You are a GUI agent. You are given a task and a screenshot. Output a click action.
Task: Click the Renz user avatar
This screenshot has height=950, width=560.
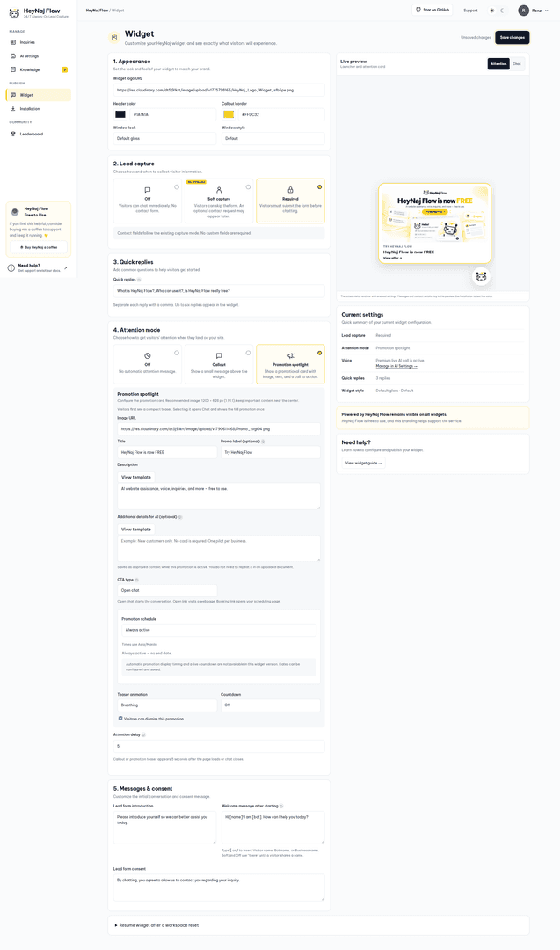[x=524, y=11]
